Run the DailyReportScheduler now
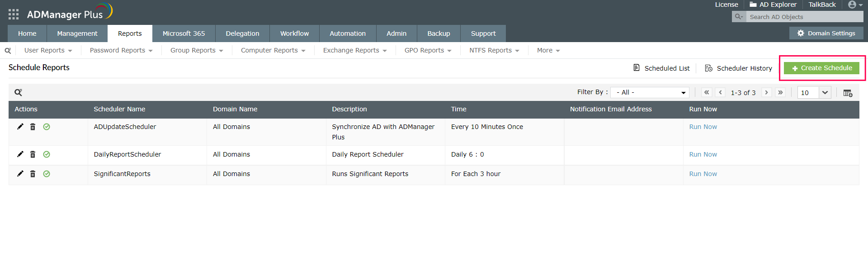Viewport: 868px width, 253px height. pos(703,154)
